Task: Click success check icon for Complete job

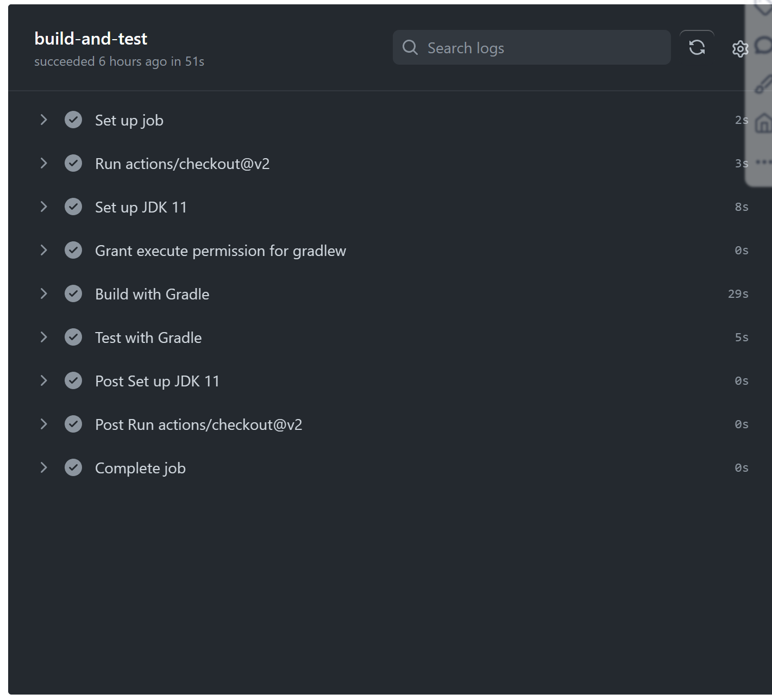Action: coord(73,468)
